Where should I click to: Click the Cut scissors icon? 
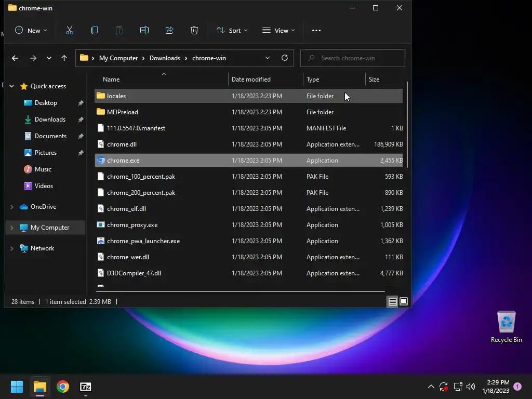click(x=70, y=31)
